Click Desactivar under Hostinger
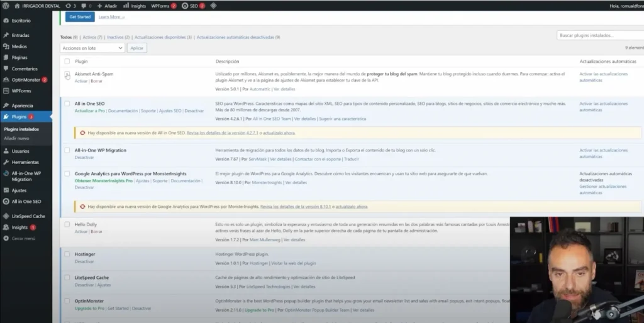Screen dimensions: 644x323 click(84, 261)
